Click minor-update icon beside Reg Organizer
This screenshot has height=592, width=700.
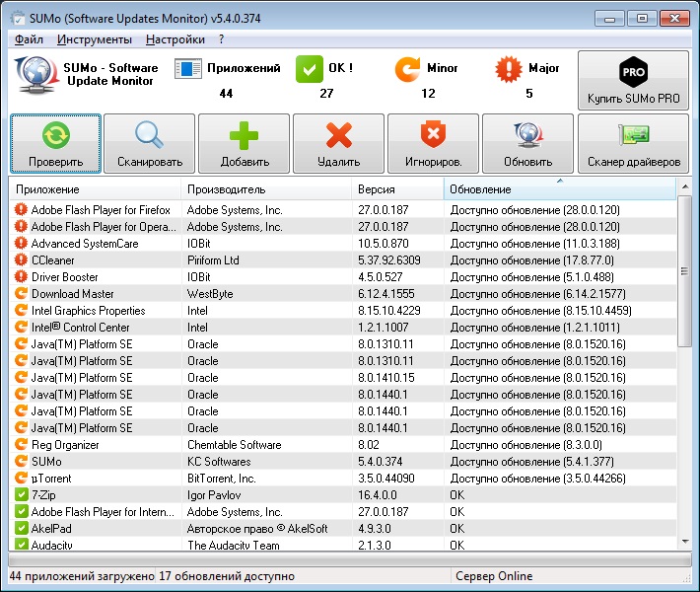pos(21,445)
